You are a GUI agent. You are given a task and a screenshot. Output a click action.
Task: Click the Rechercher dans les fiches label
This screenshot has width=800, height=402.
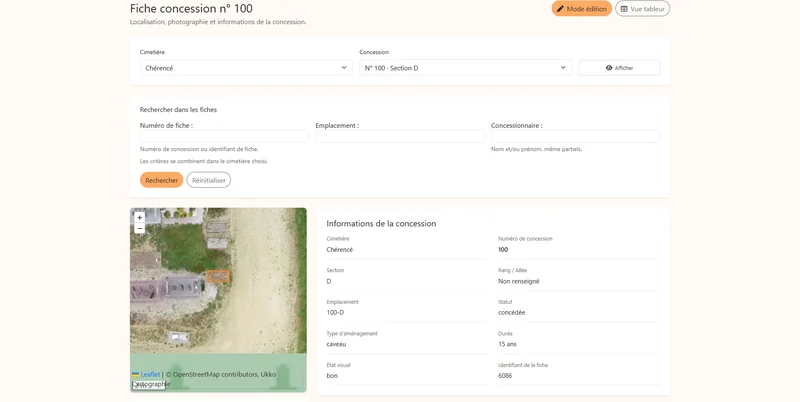pyautogui.click(x=178, y=110)
